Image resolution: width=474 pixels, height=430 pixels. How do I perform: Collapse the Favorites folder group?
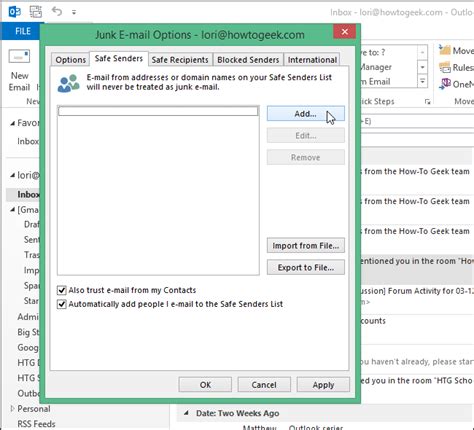(12, 123)
